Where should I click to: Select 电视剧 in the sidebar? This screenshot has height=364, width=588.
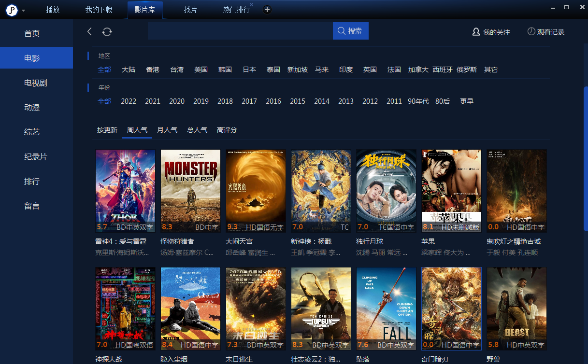(36, 83)
